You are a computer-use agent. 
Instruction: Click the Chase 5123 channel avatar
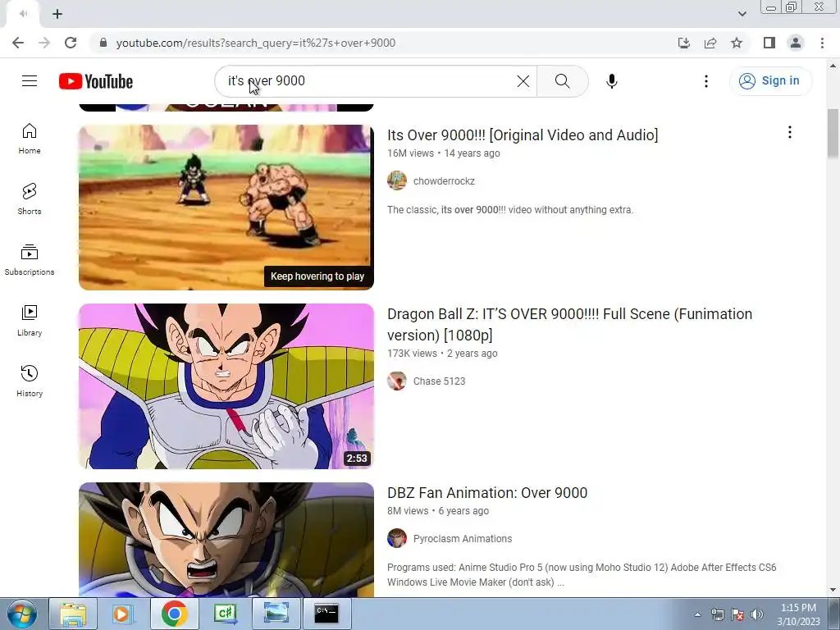pos(396,381)
